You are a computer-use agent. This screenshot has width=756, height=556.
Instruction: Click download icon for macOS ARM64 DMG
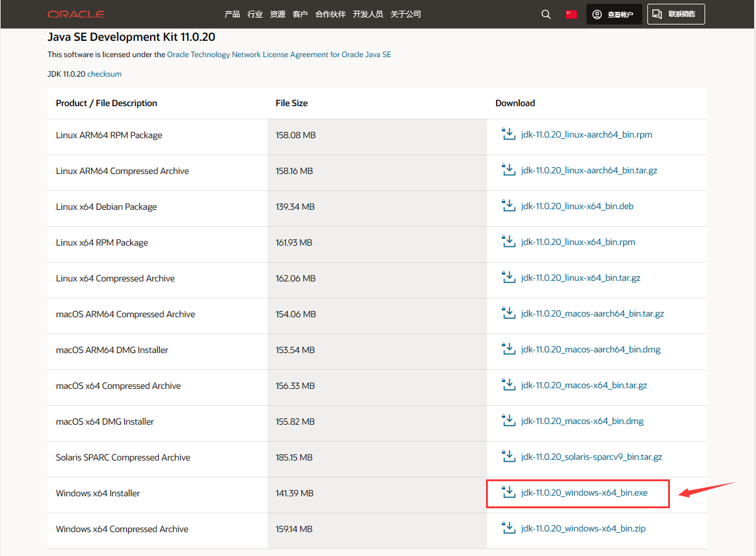point(508,349)
